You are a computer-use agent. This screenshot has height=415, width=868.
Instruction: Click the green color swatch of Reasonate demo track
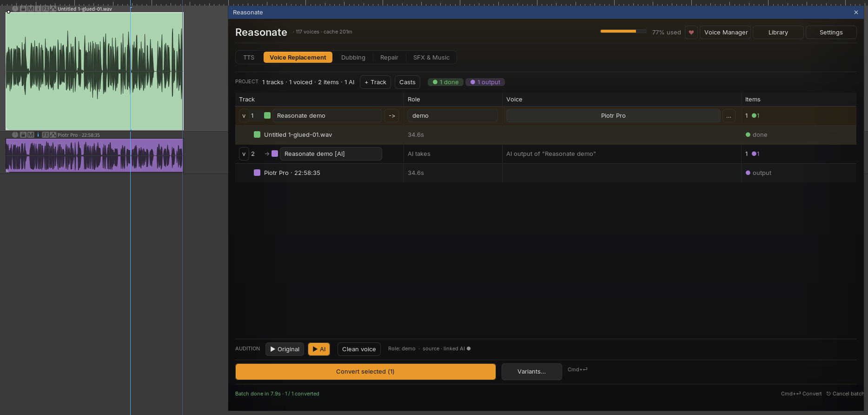tap(267, 115)
